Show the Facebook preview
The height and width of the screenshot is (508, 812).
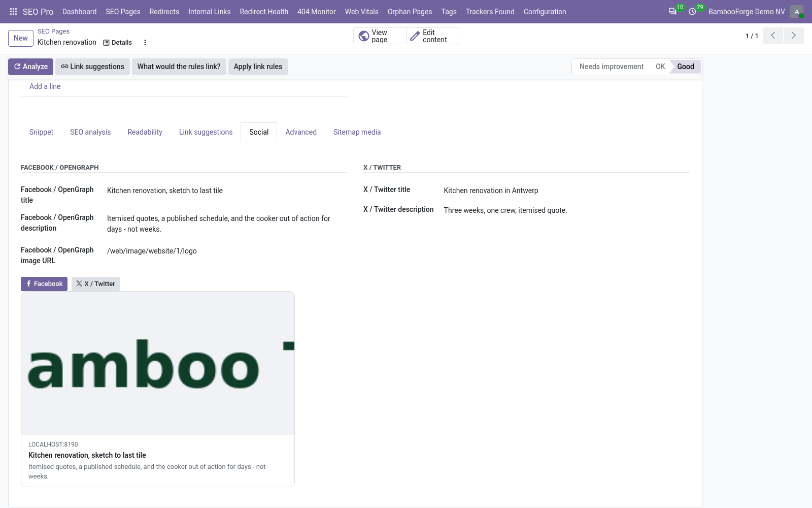pos(44,284)
